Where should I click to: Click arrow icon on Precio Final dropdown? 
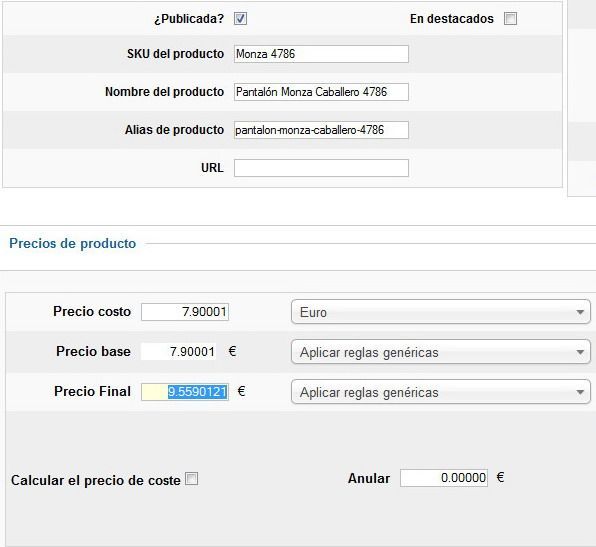pyautogui.click(x=580, y=392)
